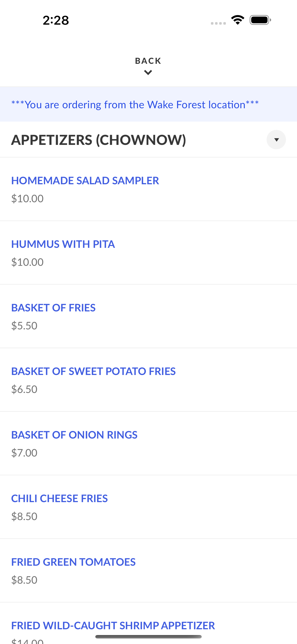
Task: Select Homemade Salad Sampler item
Action: pos(148,189)
